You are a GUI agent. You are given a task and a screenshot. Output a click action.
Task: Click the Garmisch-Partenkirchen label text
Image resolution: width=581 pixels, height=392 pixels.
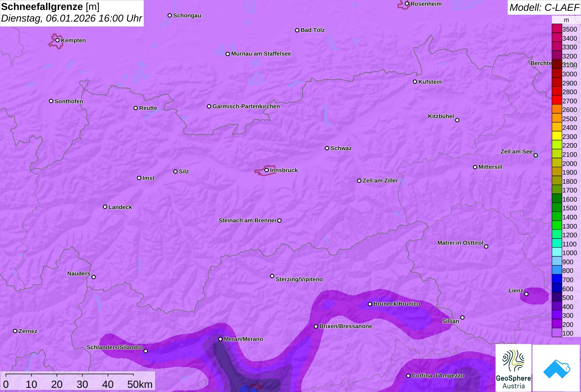click(x=246, y=107)
